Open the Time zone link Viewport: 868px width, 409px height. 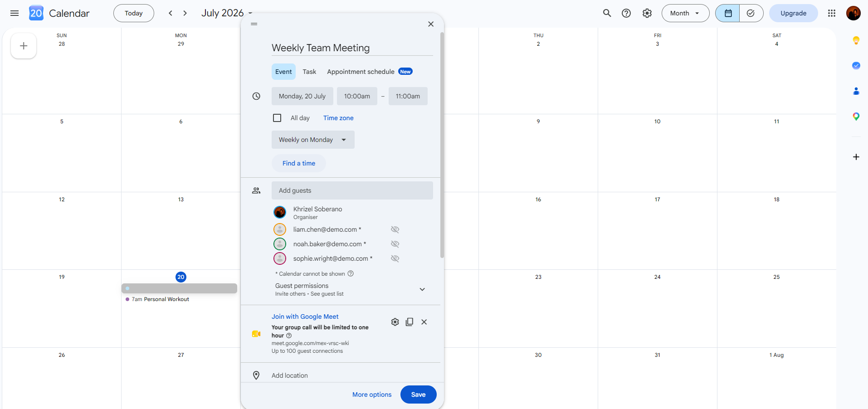click(338, 118)
